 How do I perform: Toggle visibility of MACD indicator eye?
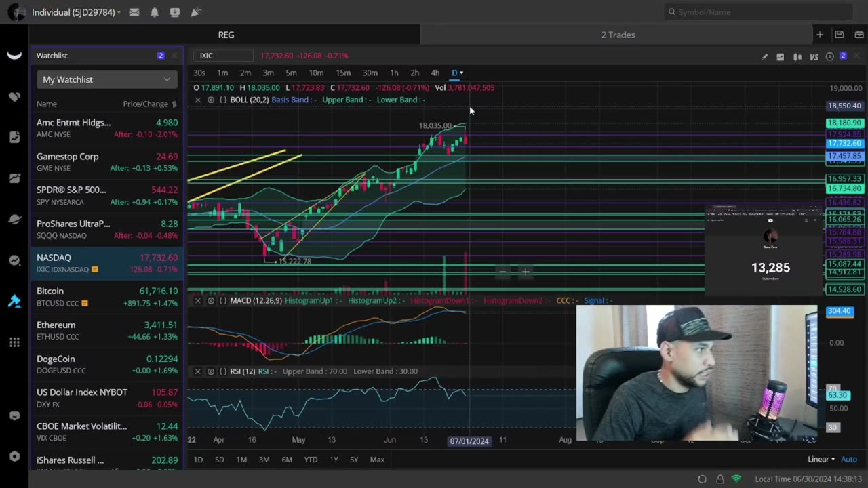(211, 300)
